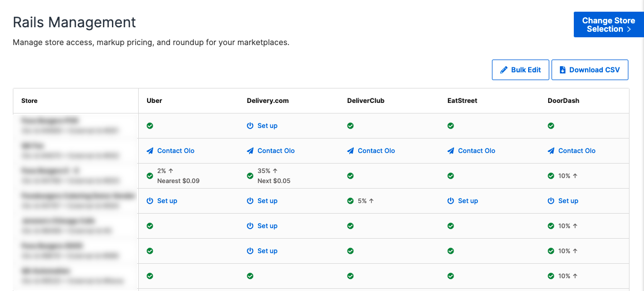This screenshot has height=291, width=644.
Task: Select Contact Olo under Delivery.com
Action: 276,151
